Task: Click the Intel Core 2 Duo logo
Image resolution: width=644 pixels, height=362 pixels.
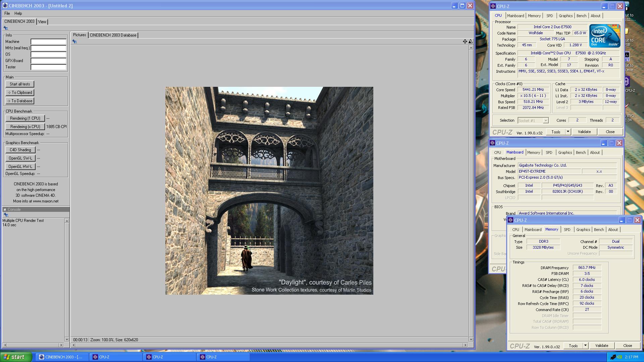Action: tap(605, 36)
